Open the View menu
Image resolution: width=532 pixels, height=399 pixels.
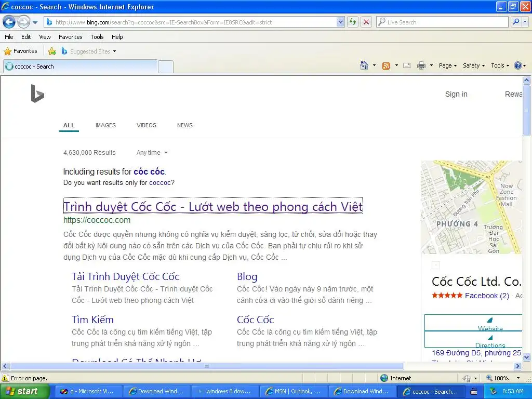point(45,37)
